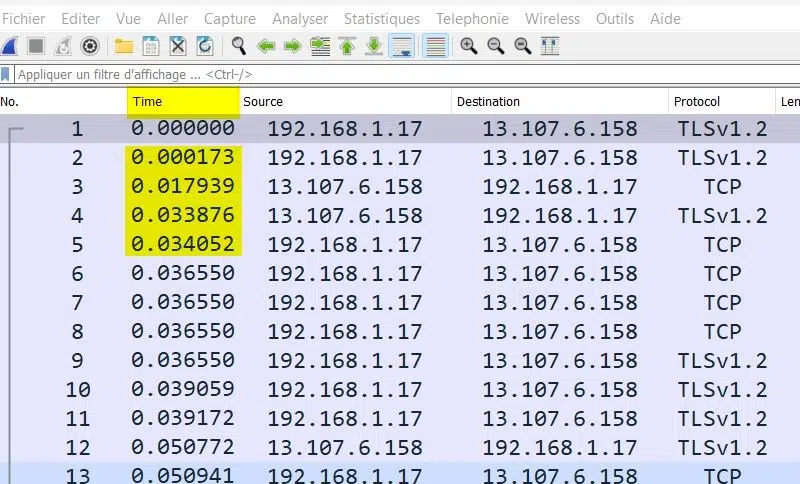
Task: Select packet row with time 0.039172
Action: click(x=400, y=419)
